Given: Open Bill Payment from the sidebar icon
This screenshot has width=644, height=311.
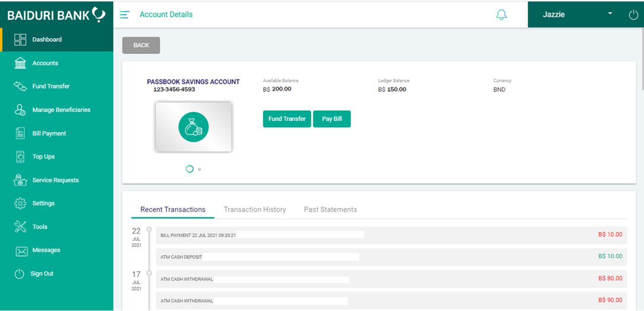Looking at the screenshot, I should point(20,133).
